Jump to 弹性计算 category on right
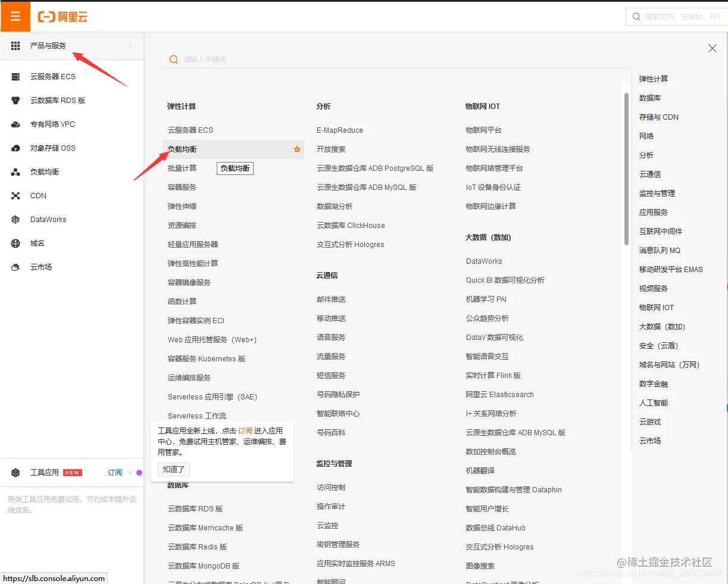Screen dimensions: 728x584 pos(653,79)
